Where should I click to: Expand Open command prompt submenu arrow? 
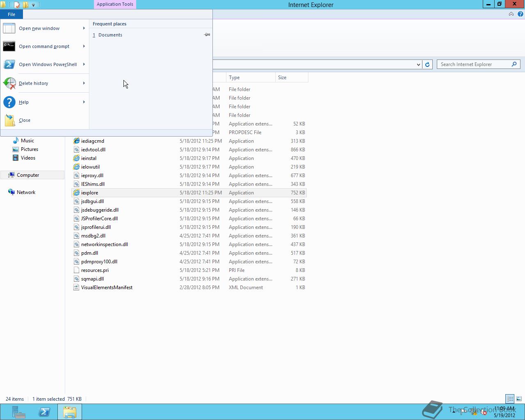click(x=84, y=46)
